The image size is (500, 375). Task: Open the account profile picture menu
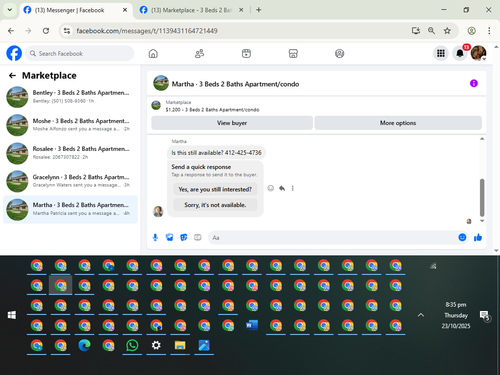pyautogui.click(x=478, y=53)
